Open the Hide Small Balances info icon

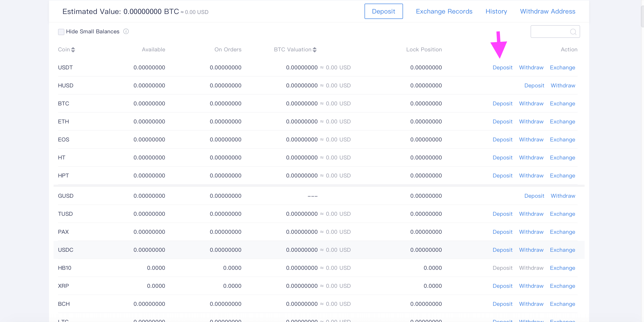pos(126,31)
